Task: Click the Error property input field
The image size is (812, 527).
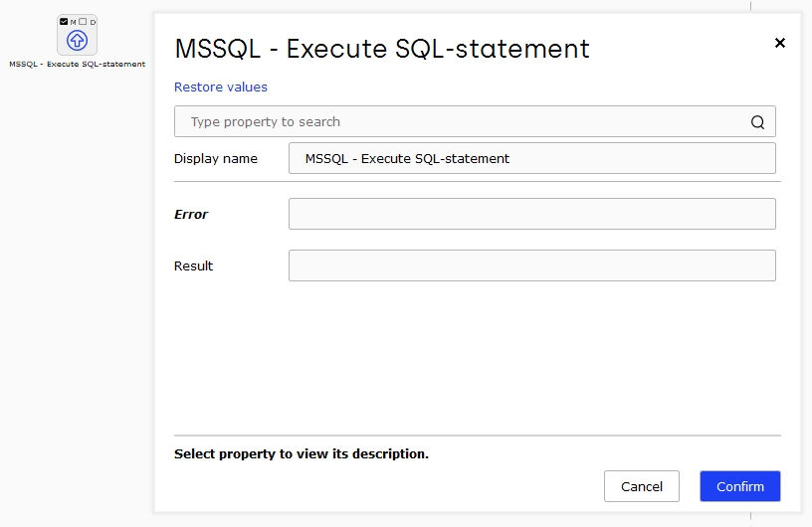Action: click(531, 214)
